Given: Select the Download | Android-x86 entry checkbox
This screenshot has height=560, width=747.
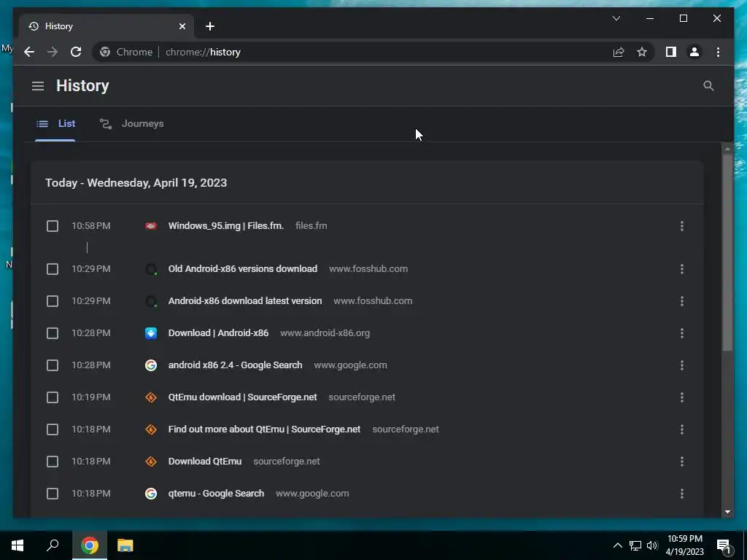Looking at the screenshot, I should (x=53, y=333).
